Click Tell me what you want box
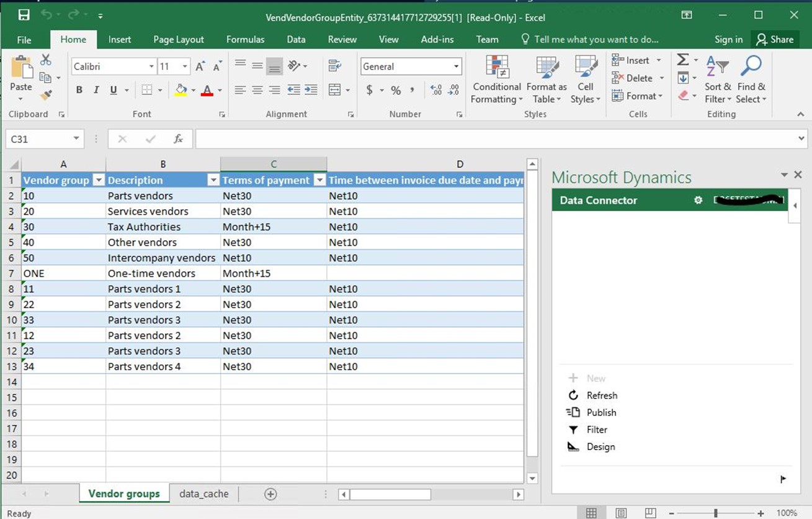The width and height of the screenshot is (812, 519). pos(589,39)
